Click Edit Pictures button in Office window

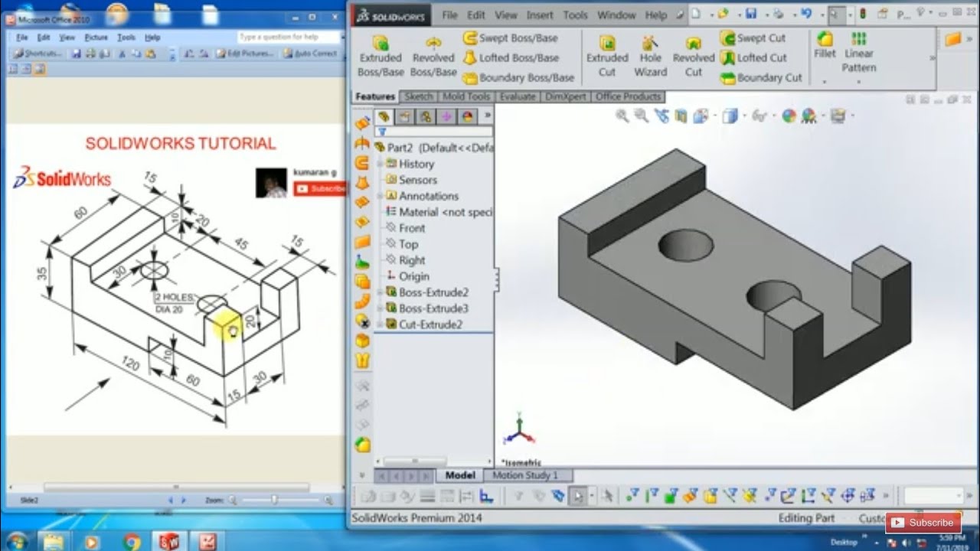point(245,54)
